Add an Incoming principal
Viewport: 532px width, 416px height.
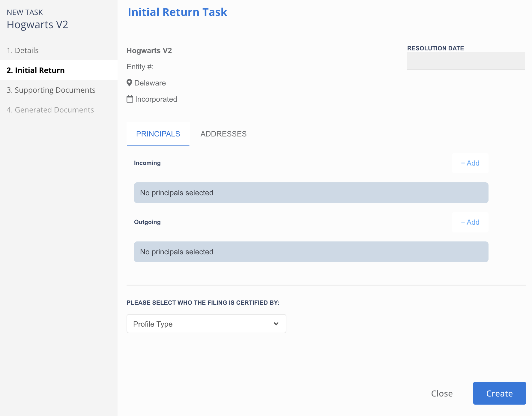470,163
